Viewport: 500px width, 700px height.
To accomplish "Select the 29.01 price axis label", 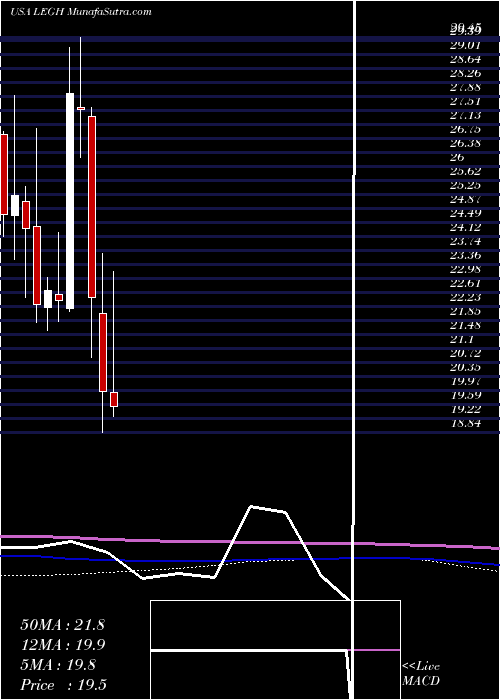I will [465, 45].
